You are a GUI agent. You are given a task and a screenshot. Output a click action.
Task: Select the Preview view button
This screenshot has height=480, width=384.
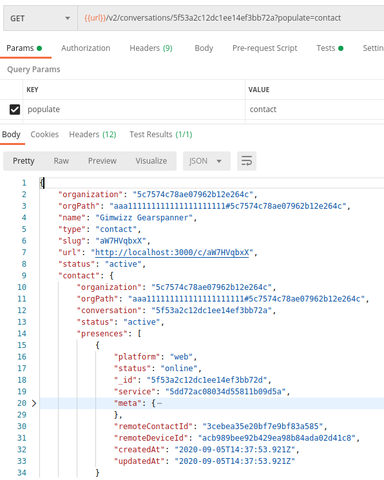102,161
